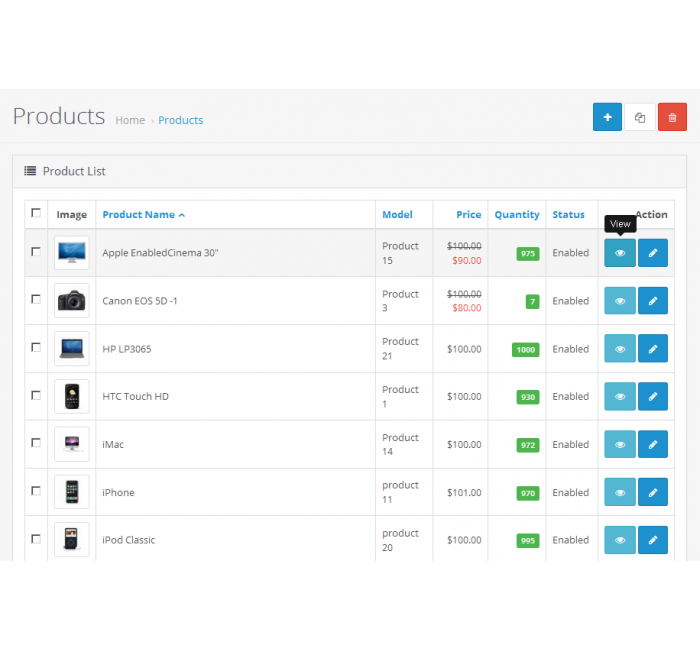View the iMac product
Screen dimensions: 700x650
pyautogui.click(x=620, y=444)
